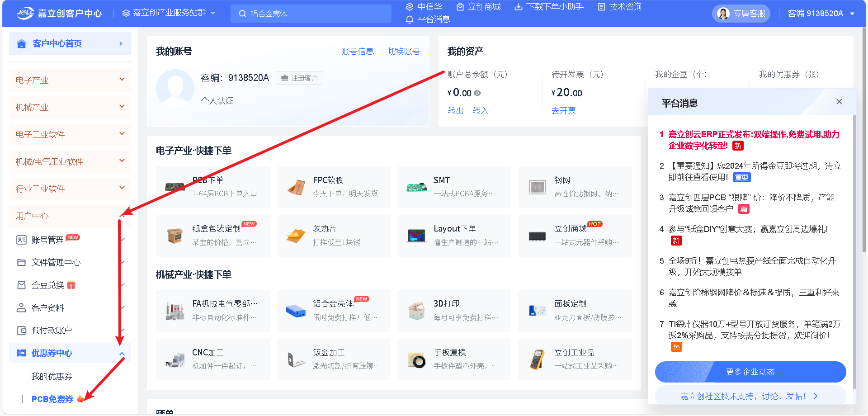
Task: Open 平台消息 bell icon in the header
Action: tap(410, 19)
